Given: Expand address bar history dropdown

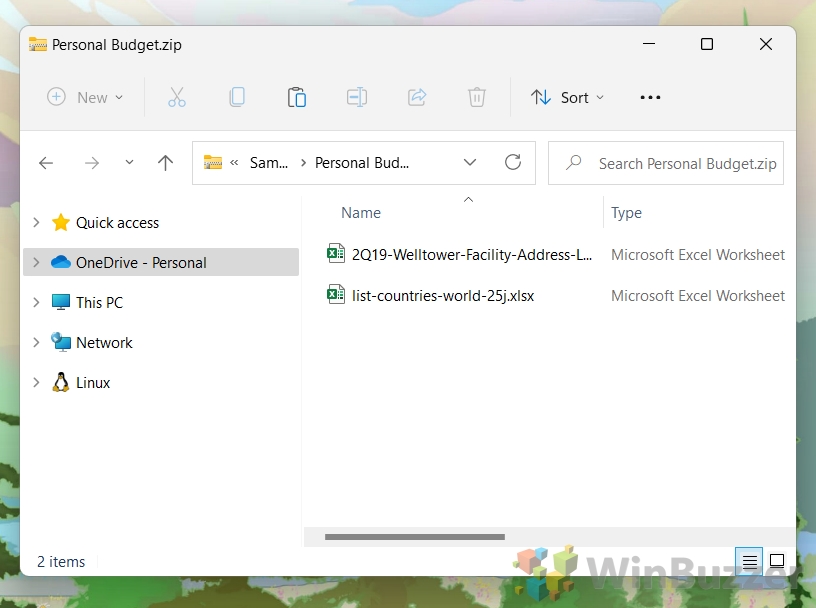Looking at the screenshot, I should click(470, 162).
